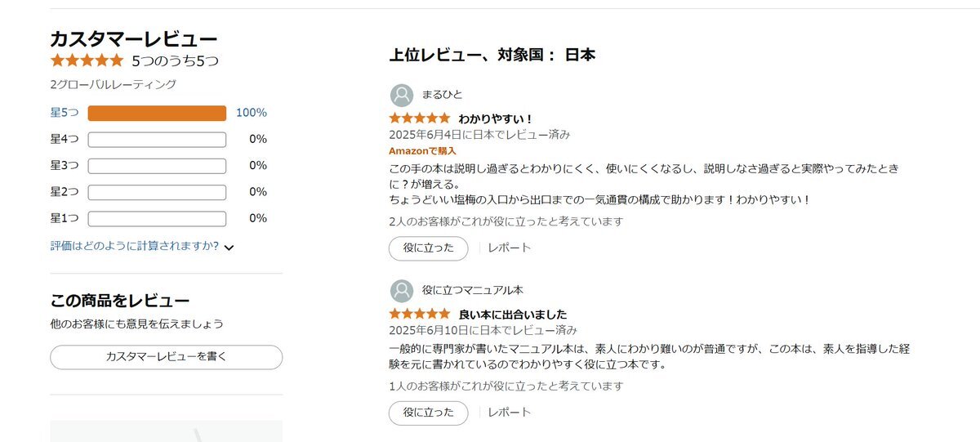
Task: Expand 評価はどのように計算されますか? chevron
Action: 229,248
